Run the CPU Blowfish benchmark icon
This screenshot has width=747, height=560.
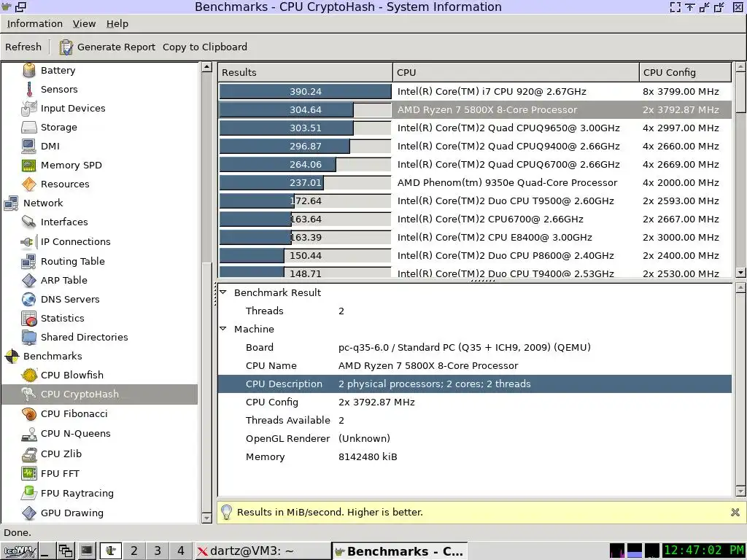tap(29, 376)
